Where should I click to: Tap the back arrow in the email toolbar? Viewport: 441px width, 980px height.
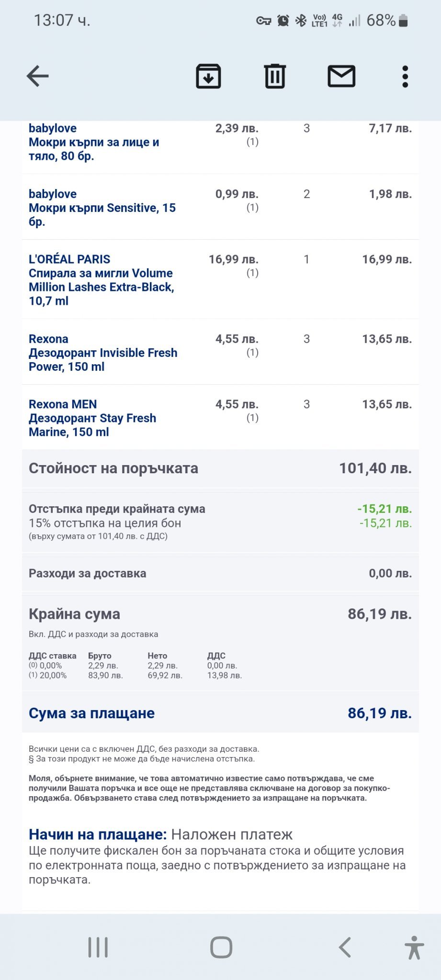pos(38,76)
